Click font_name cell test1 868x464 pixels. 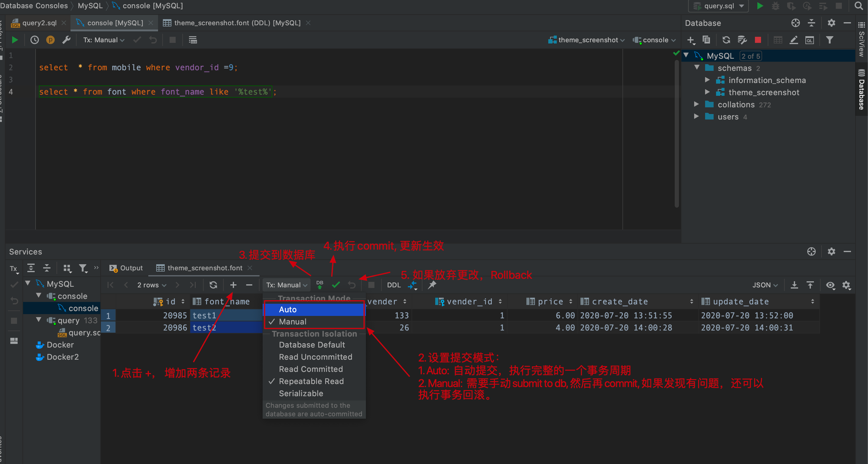[226, 315]
